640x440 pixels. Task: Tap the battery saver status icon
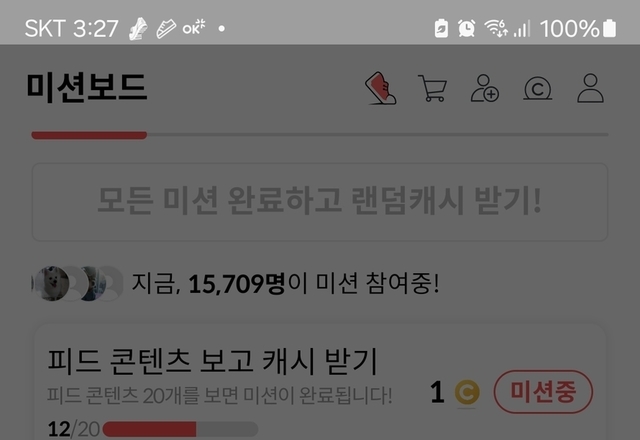[x=441, y=29]
